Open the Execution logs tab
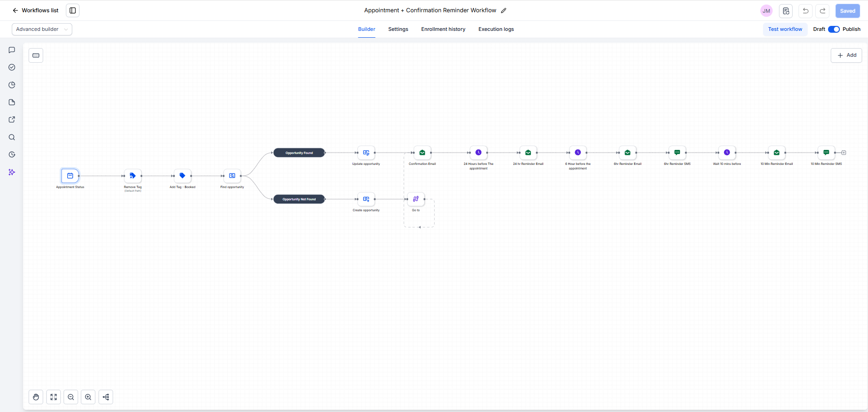 coord(496,29)
